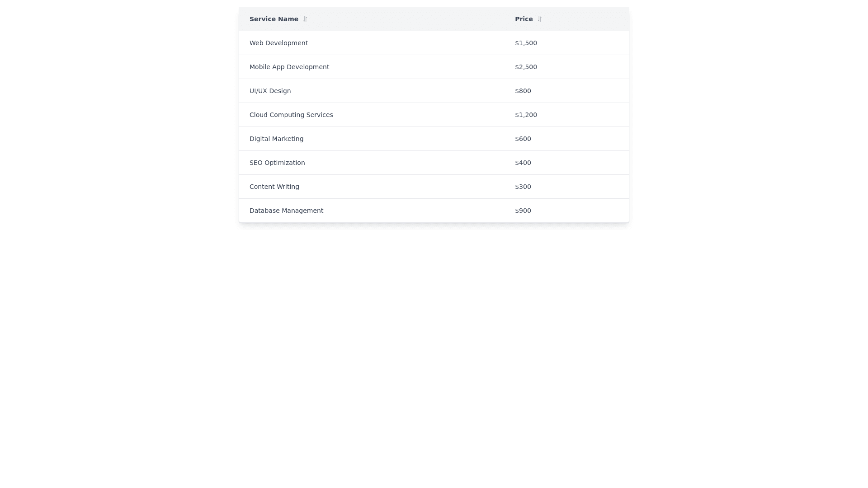Viewport: 868px width, 488px height.
Task: Select the Mobile App Development service
Action: (289, 67)
